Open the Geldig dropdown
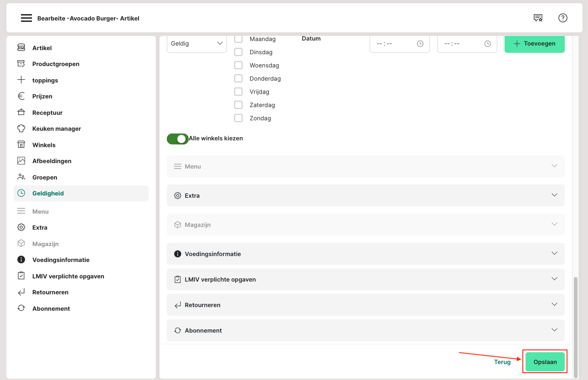 pyautogui.click(x=197, y=44)
